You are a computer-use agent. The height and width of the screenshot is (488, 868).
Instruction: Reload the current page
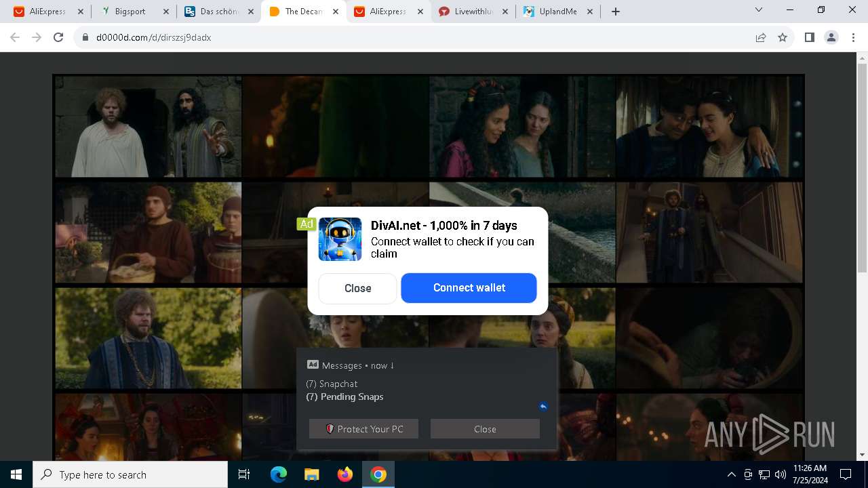click(58, 37)
